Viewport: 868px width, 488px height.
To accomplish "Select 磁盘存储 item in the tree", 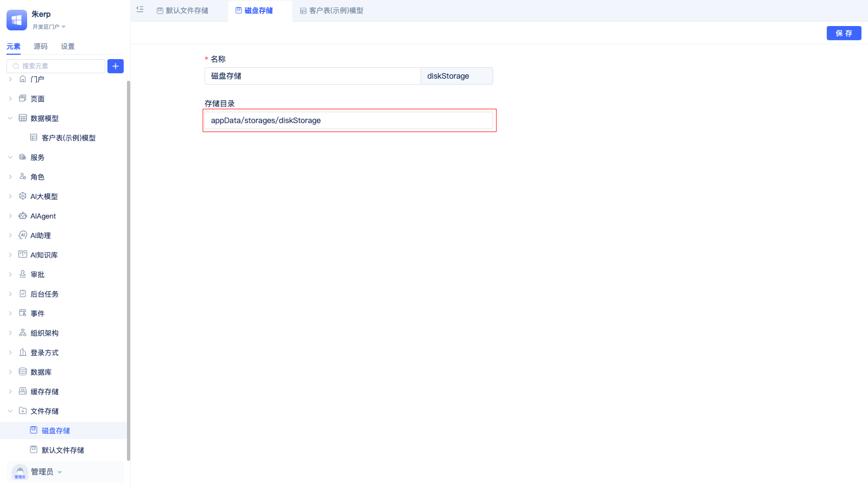I will pos(56,431).
